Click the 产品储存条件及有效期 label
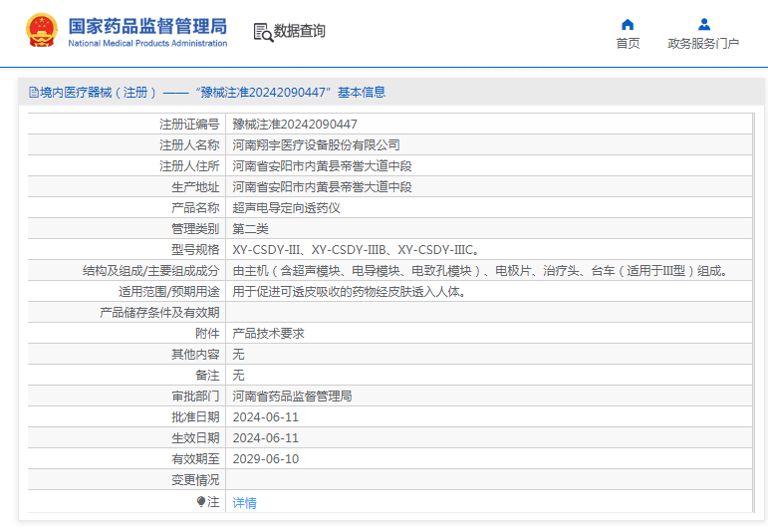768x532 pixels. coord(159,313)
